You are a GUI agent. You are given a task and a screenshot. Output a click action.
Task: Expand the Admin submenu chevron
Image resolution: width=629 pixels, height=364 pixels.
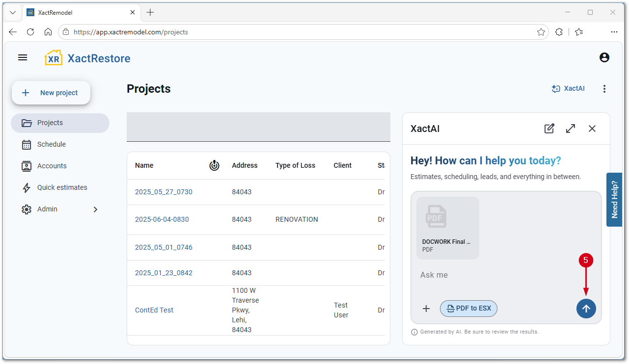pos(95,209)
